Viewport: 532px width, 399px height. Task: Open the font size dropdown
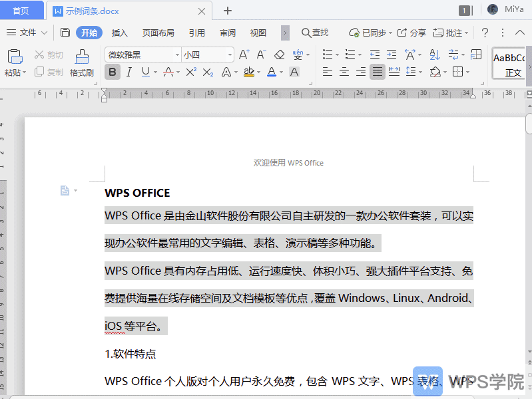click(x=230, y=55)
